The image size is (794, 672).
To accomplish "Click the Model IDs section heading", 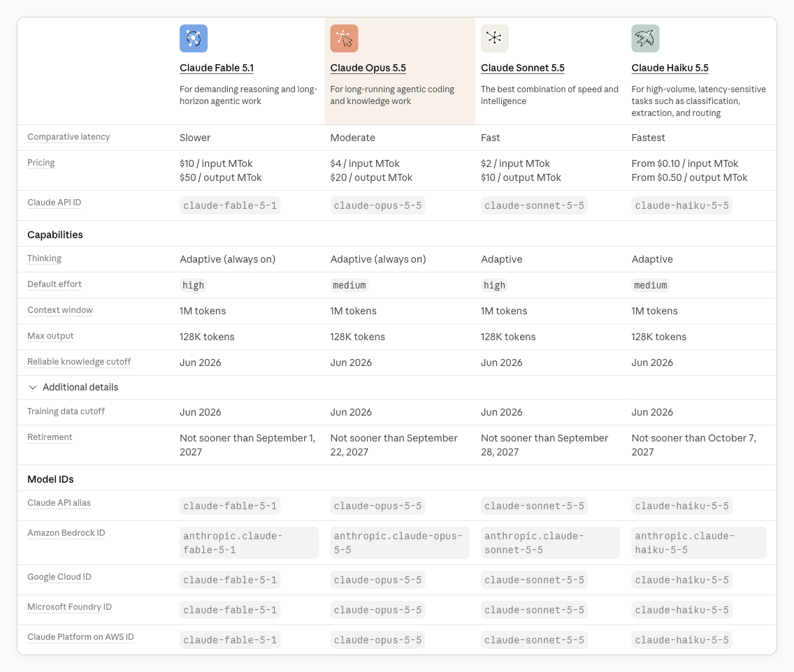I will (50, 479).
